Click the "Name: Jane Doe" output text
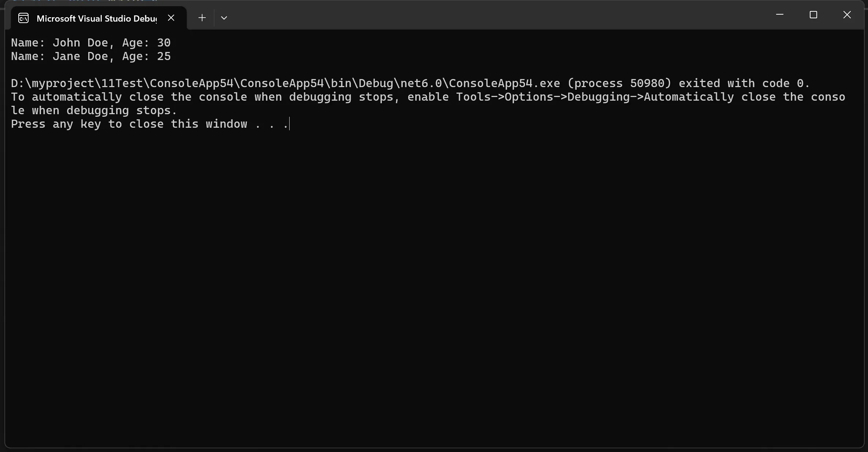This screenshot has width=868, height=452. [59, 56]
